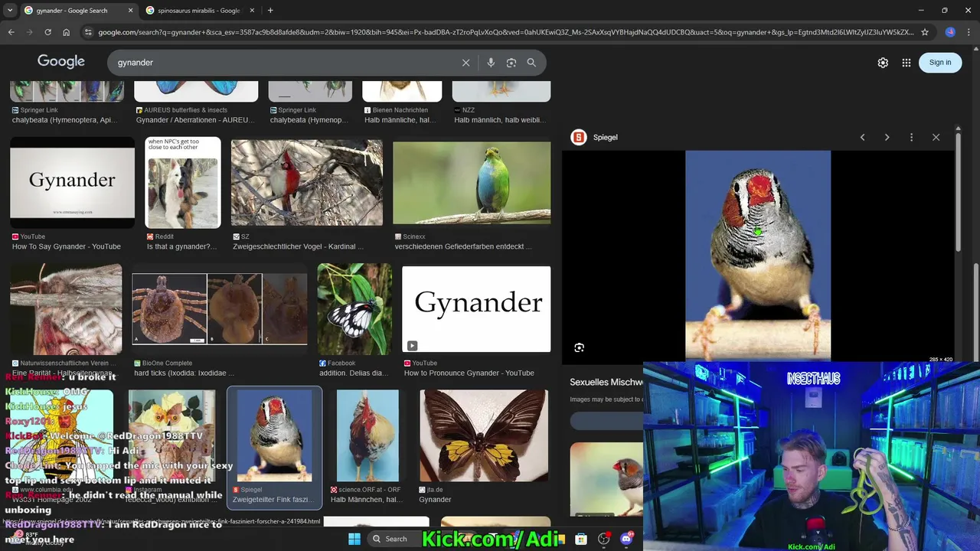Open the preview panel more options menu

[x=911, y=137]
